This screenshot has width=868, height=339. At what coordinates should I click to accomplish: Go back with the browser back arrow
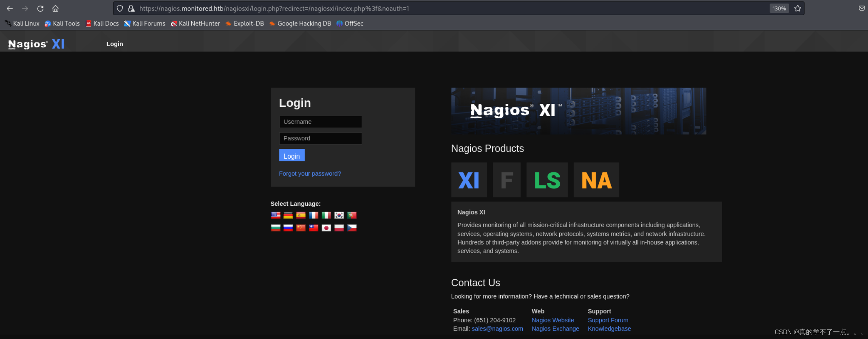click(x=10, y=8)
